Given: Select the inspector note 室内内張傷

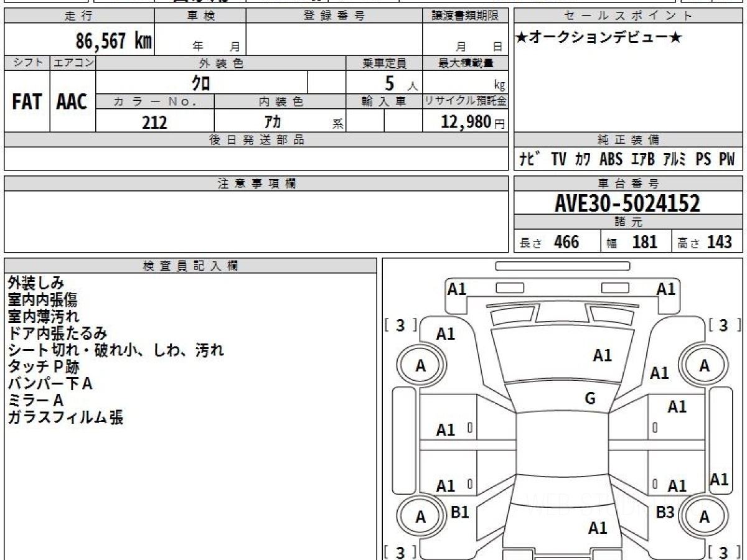Looking at the screenshot, I should (x=42, y=300).
